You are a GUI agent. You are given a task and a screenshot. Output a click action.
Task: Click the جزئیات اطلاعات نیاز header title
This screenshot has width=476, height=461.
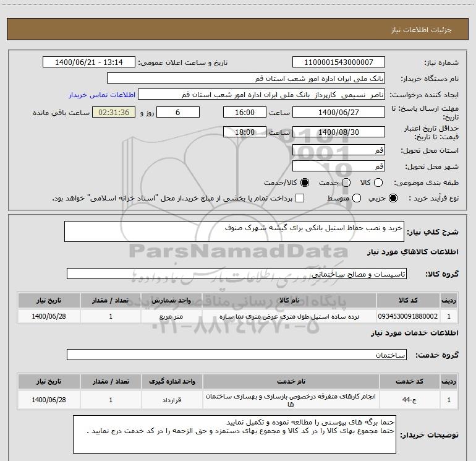coord(422,30)
